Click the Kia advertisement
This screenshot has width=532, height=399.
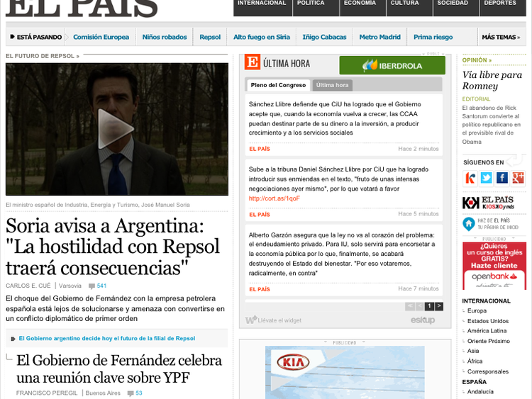pyautogui.click(x=345, y=372)
